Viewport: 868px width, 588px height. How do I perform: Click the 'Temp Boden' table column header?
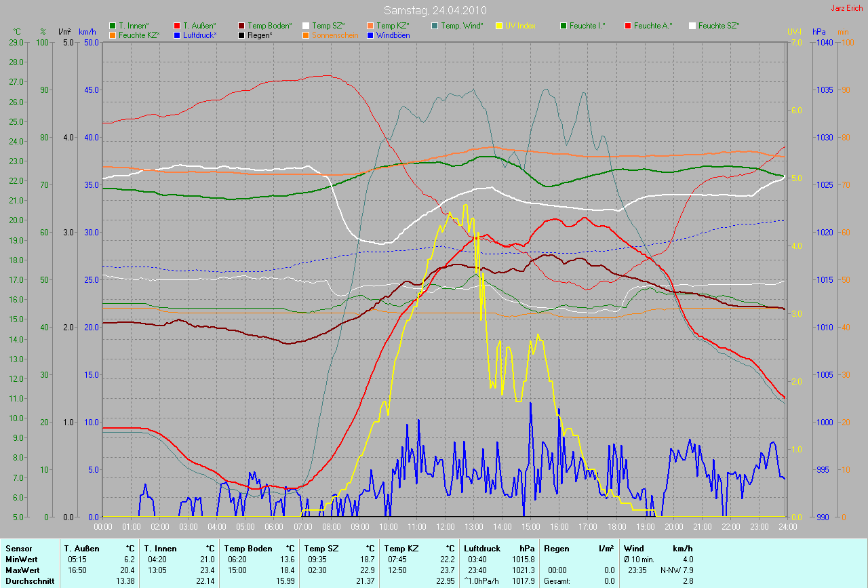[x=248, y=548]
